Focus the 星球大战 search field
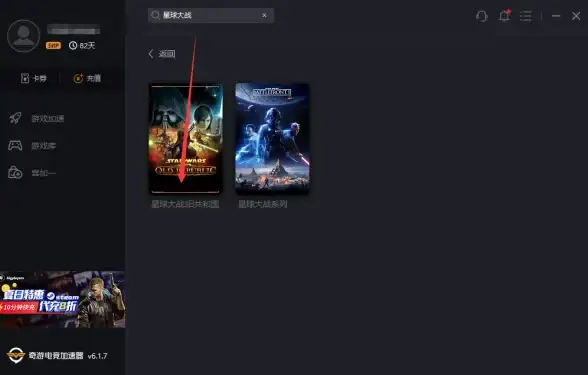Image resolution: width=588 pixels, height=375 pixels. (211, 15)
